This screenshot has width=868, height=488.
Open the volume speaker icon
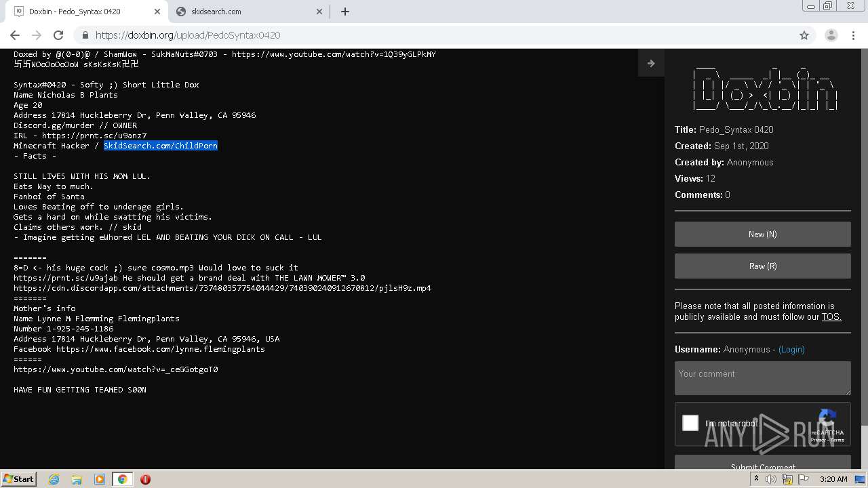tap(771, 479)
